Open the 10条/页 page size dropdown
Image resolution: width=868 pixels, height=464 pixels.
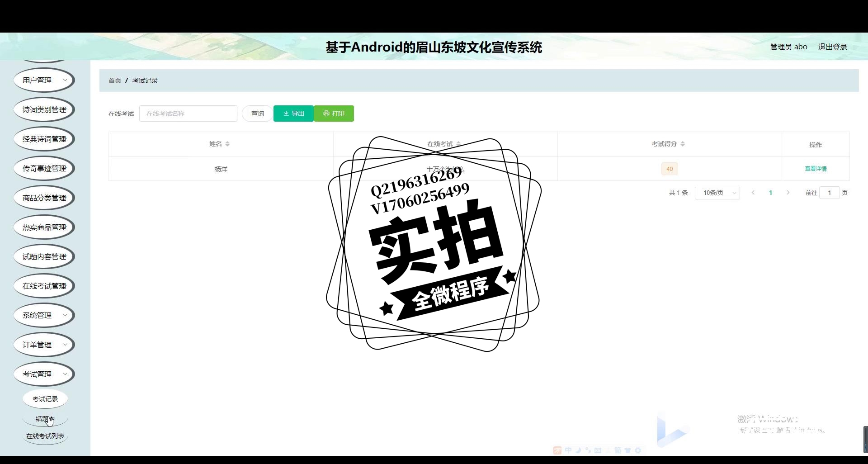717,193
